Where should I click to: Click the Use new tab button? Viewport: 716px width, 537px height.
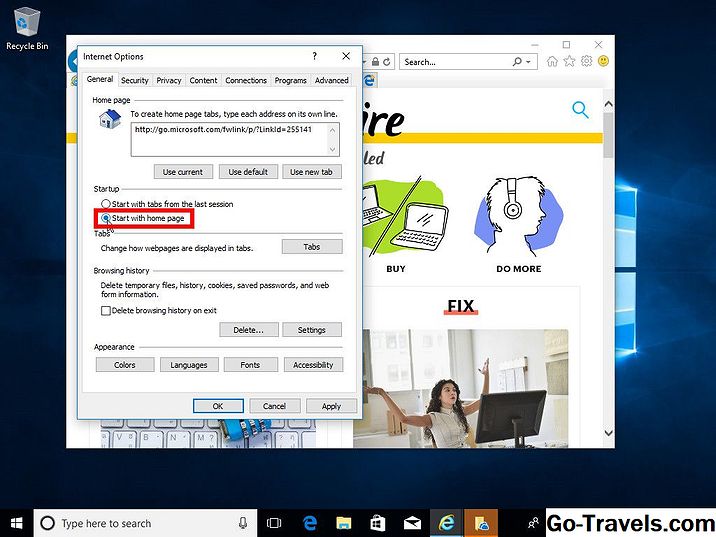311,172
